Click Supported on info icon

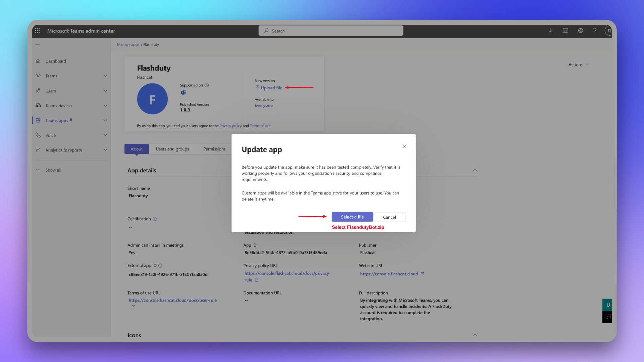[207, 85]
